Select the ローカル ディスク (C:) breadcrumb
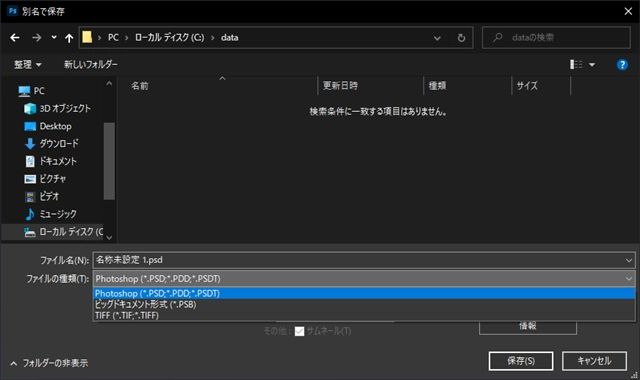The height and width of the screenshot is (380, 640). click(x=169, y=38)
